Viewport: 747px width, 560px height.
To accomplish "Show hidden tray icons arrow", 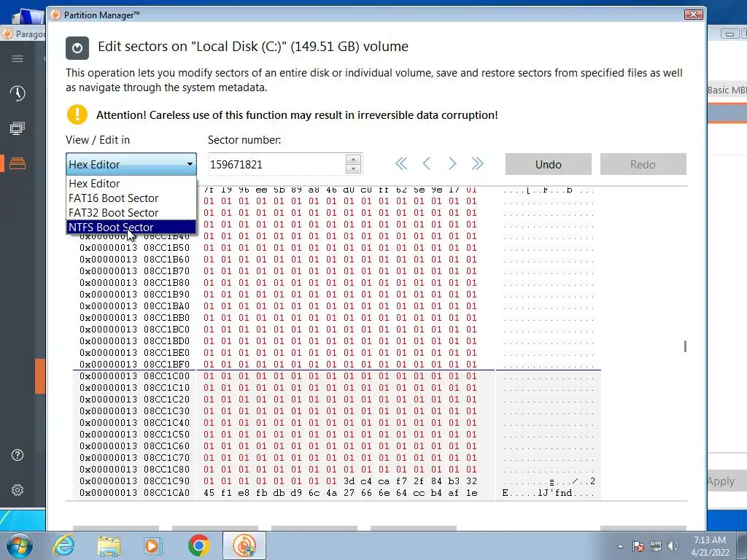I will pyautogui.click(x=620, y=546).
